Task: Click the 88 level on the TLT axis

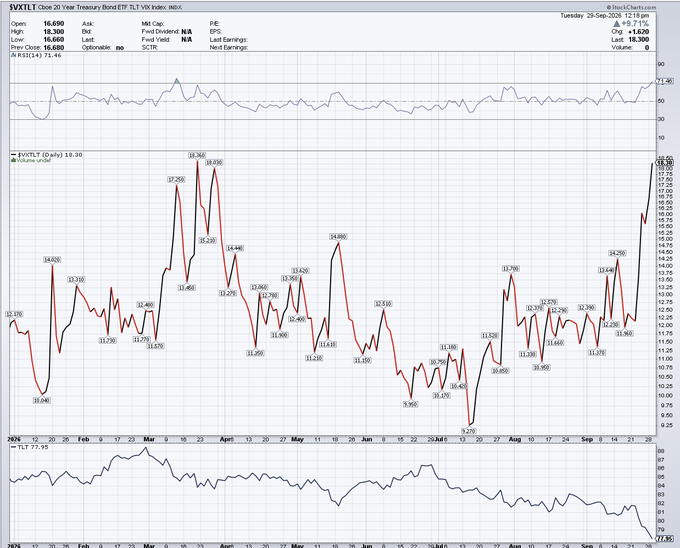Action: 661,451
